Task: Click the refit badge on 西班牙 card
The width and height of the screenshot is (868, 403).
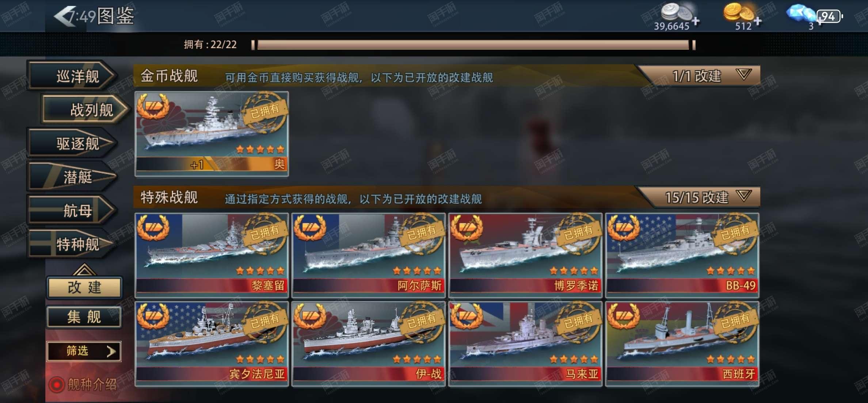Action: pos(623,316)
